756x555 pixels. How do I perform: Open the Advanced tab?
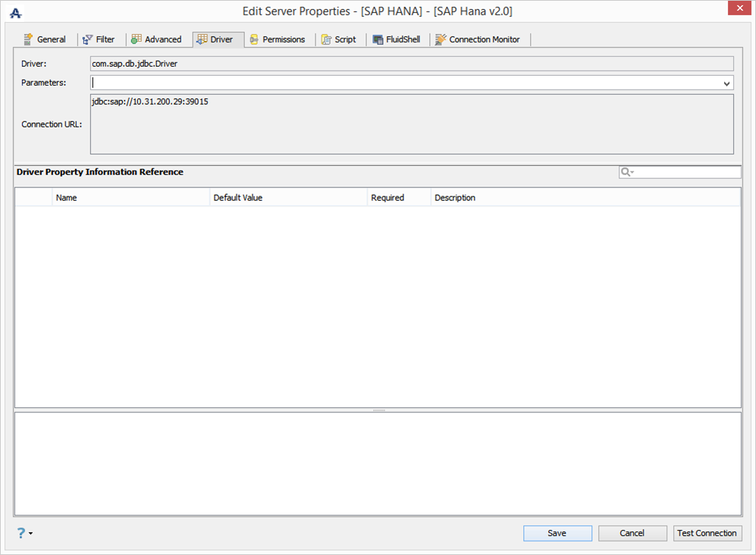157,39
